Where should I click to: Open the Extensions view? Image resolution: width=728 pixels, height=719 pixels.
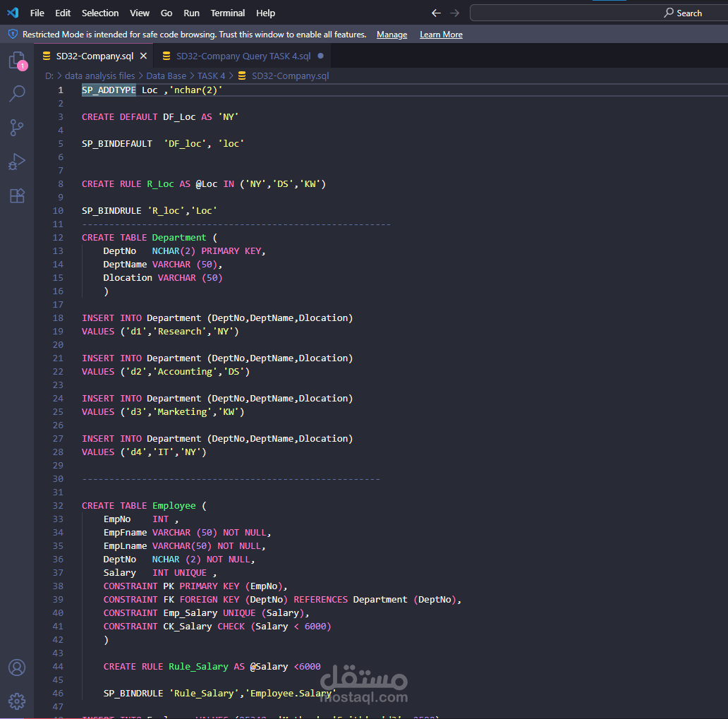[17, 195]
